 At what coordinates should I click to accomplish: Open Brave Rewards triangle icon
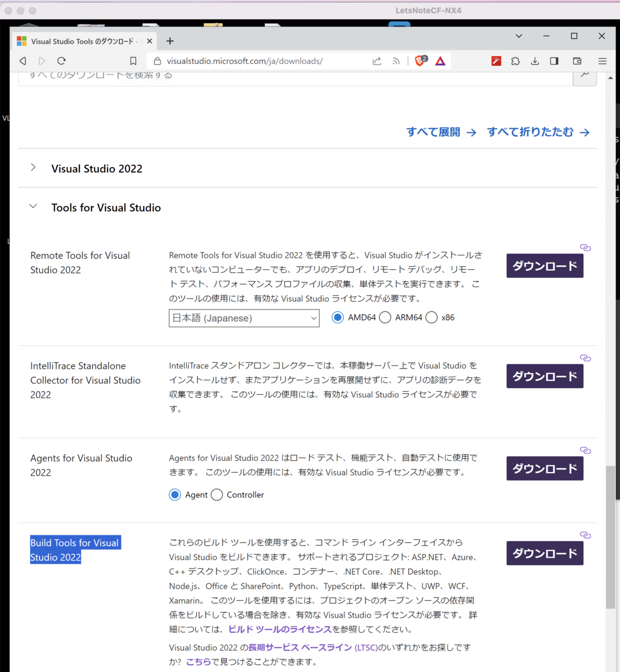(440, 61)
